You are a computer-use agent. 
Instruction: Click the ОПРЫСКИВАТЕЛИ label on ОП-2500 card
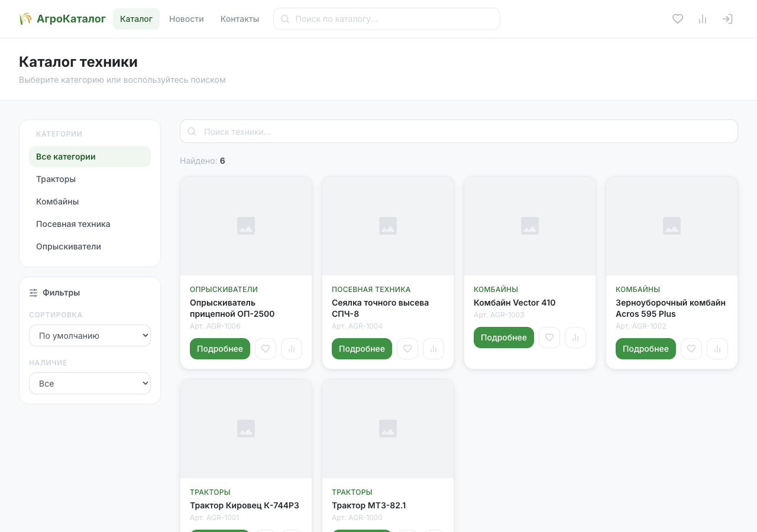(x=224, y=290)
